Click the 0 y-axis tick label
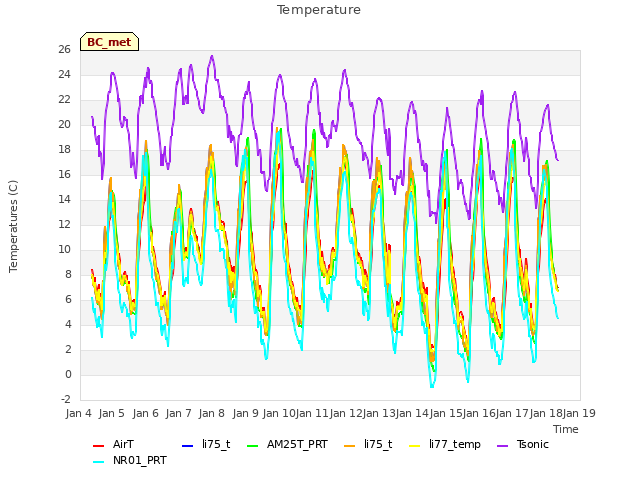Screen dimensions: 640x480 click(x=68, y=374)
